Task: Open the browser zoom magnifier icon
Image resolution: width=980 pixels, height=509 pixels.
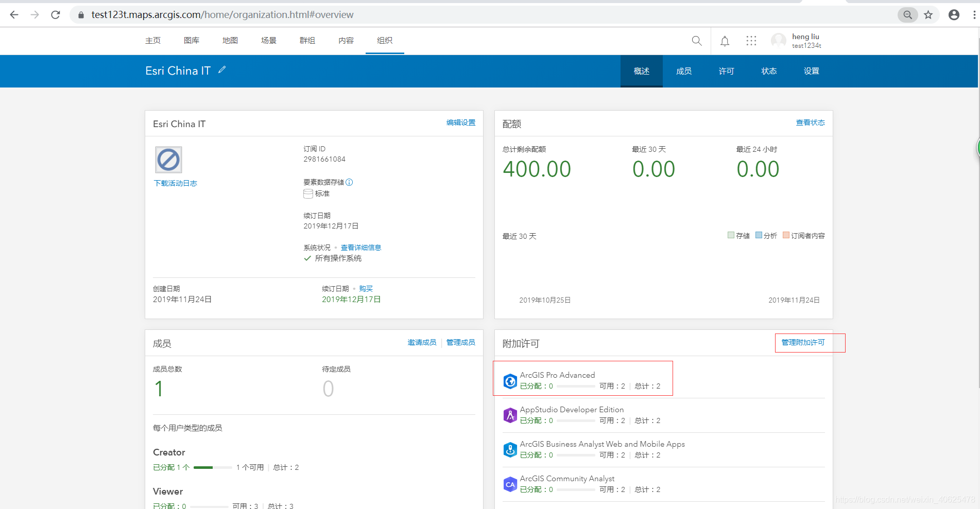Action: click(907, 15)
